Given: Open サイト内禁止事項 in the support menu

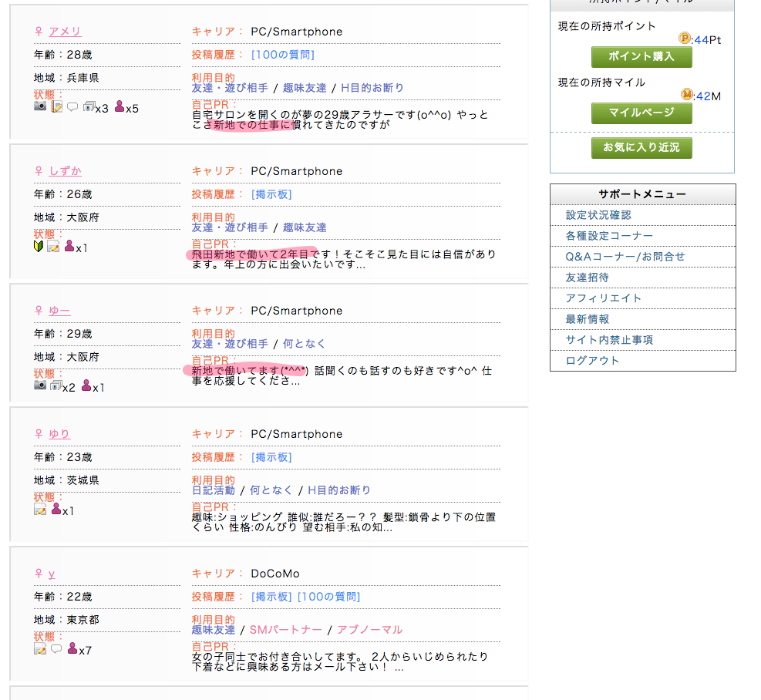Looking at the screenshot, I should [x=609, y=340].
